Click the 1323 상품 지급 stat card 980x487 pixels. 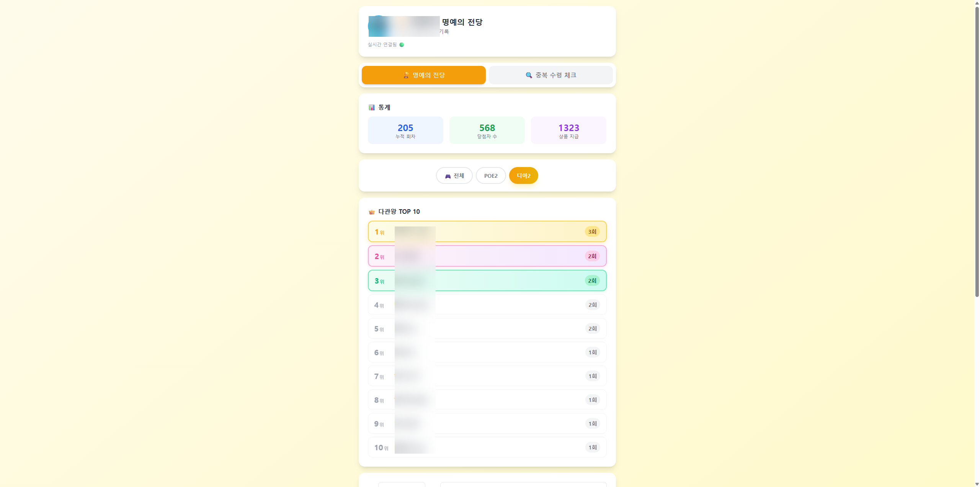[x=568, y=130]
